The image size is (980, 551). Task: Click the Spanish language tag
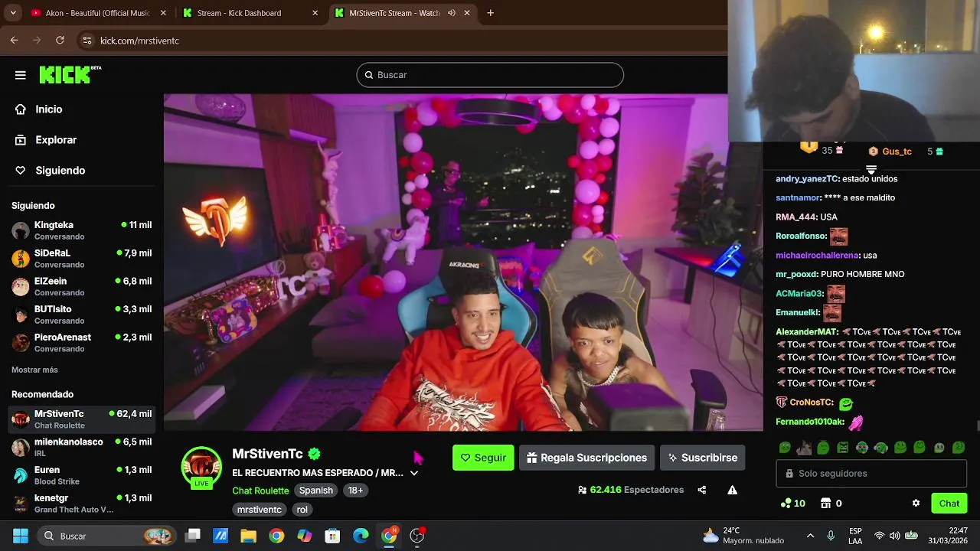[316, 491]
